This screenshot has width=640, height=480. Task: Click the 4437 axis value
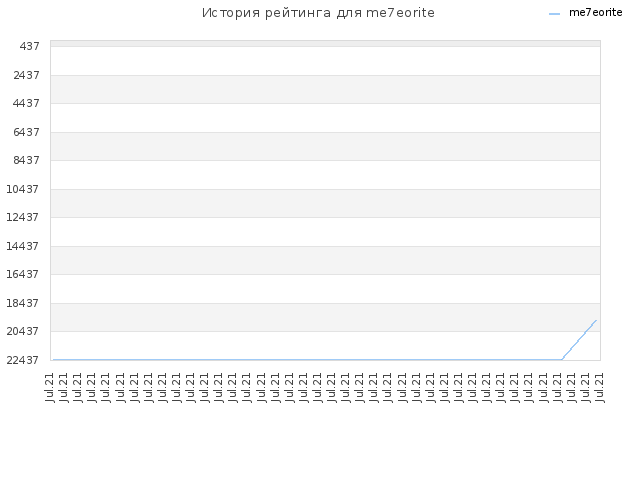point(26,103)
